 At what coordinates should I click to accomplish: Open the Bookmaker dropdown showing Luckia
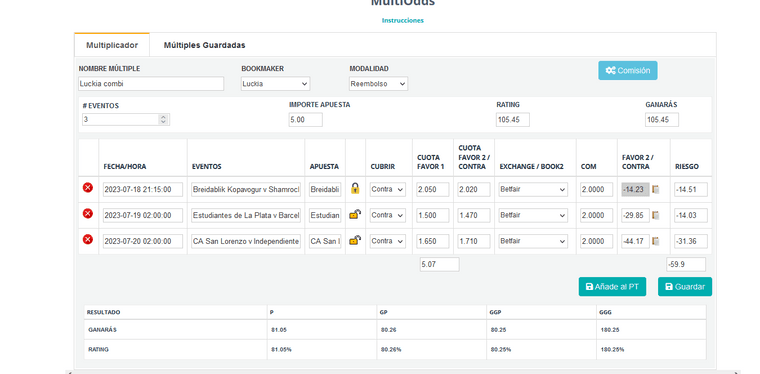pyautogui.click(x=276, y=83)
